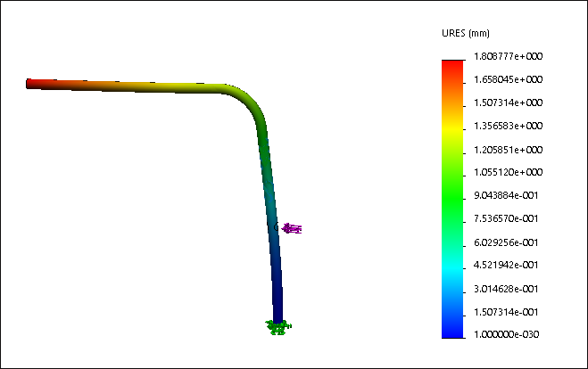Click the red free end of the tube
The width and height of the screenshot is (588, 369).
point(30,84)
